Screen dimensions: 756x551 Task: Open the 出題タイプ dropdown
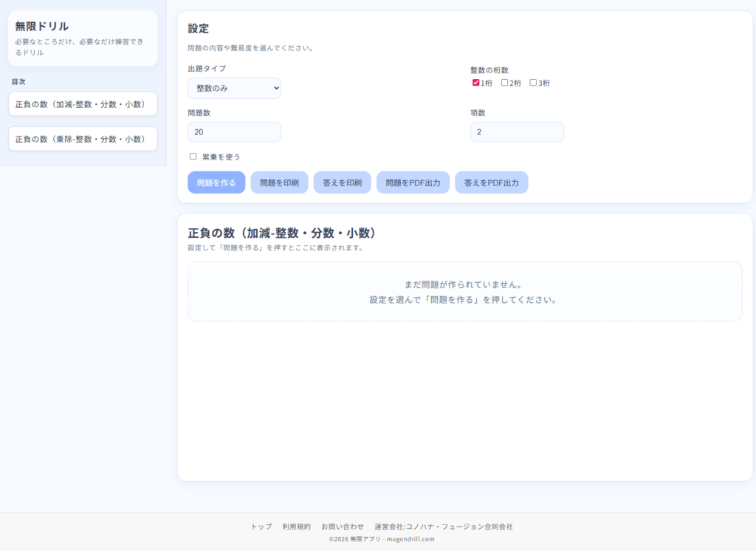click(234, 88)
